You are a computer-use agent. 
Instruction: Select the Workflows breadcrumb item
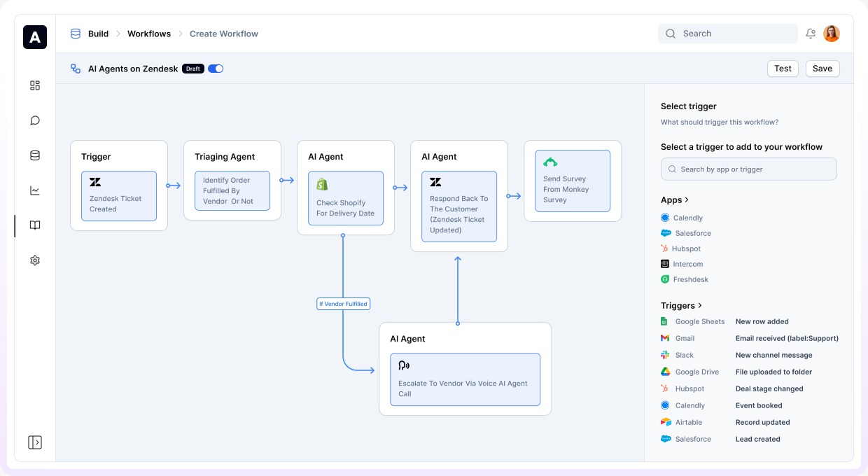149,34
